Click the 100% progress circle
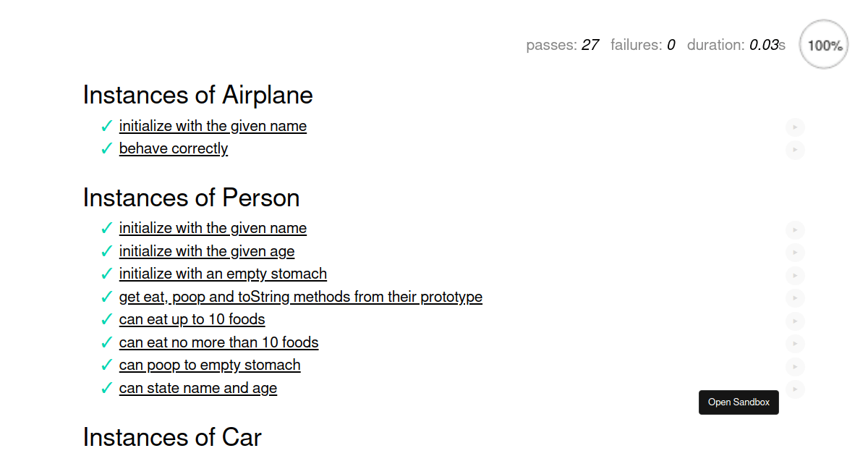Viewport: 868px width, 456px height. [824, 45]
